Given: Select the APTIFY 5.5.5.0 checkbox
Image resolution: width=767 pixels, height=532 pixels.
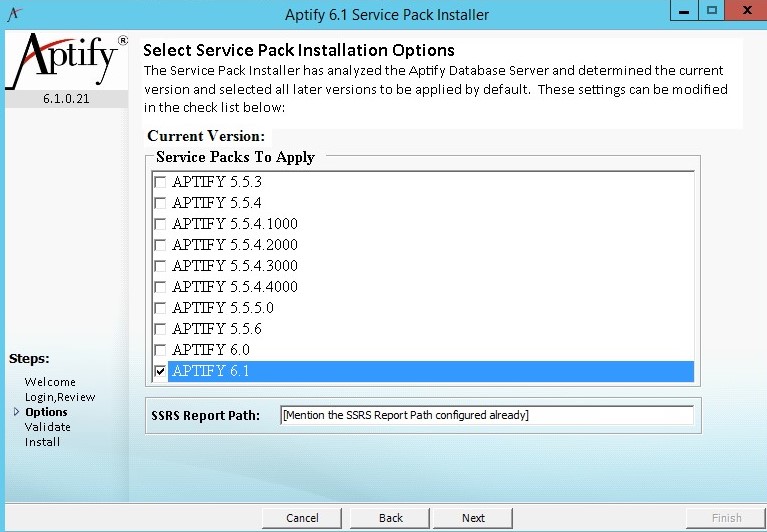Looking at the screenshot, I should tap(160, 309).
